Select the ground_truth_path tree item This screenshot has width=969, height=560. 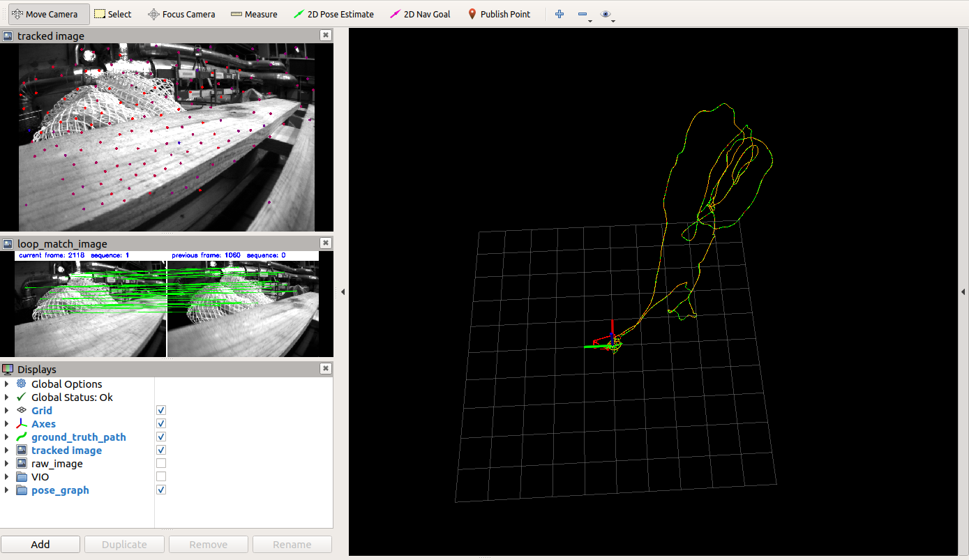point(79,437)
